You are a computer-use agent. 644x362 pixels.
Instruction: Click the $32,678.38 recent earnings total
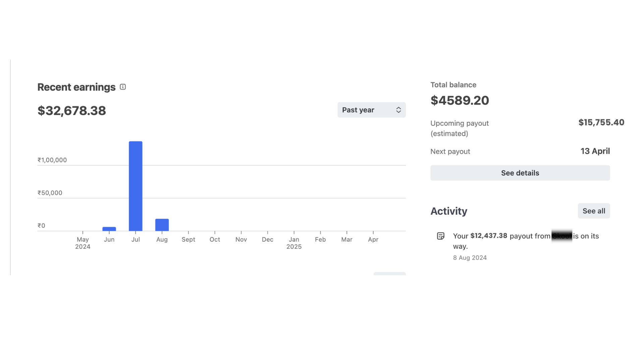click(x=72, y=111)
